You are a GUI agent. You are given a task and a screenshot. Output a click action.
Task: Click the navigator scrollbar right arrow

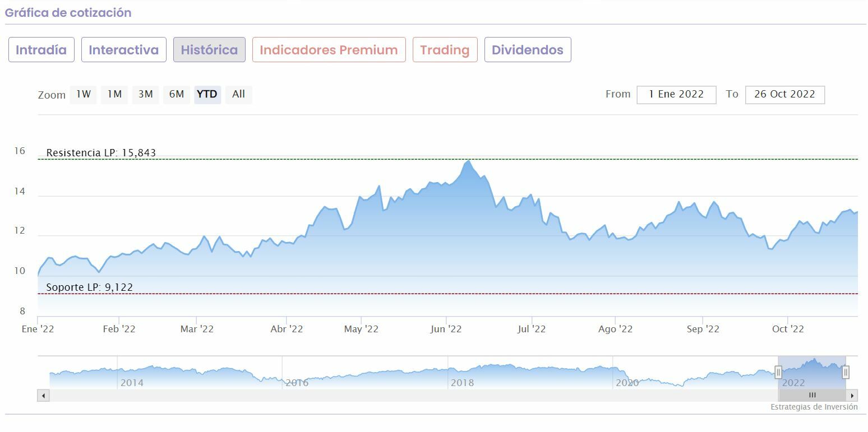852,396
